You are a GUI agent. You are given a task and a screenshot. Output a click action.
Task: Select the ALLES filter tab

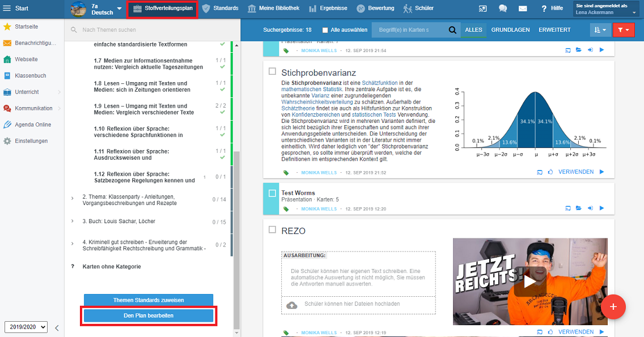coord(473,30)
